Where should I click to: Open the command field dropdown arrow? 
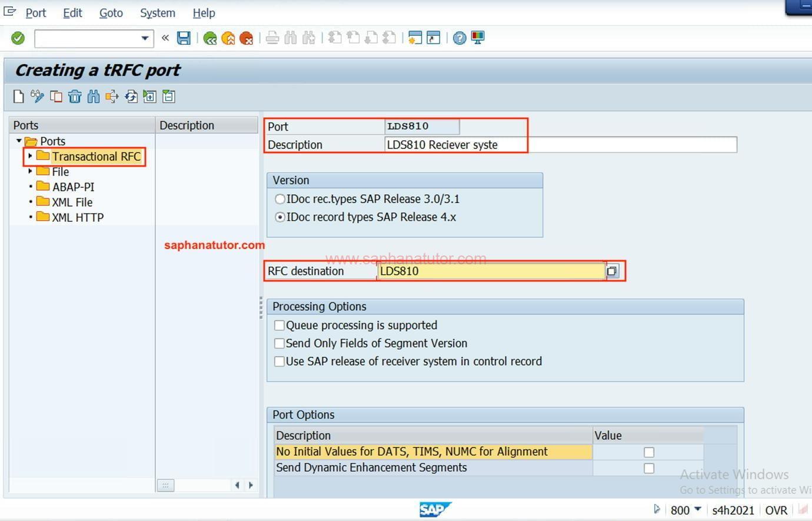(145, 38)
